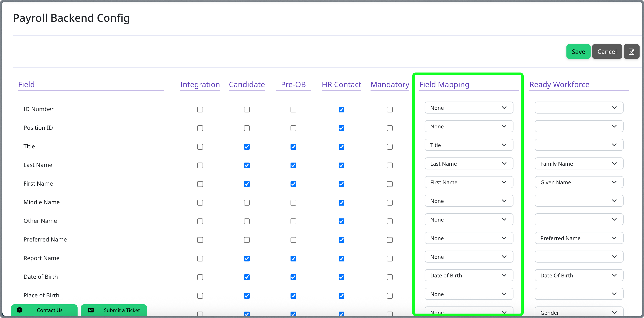
Task: Toggle HR Contact for Preferred Name
Action: click(x=341, y=240)
